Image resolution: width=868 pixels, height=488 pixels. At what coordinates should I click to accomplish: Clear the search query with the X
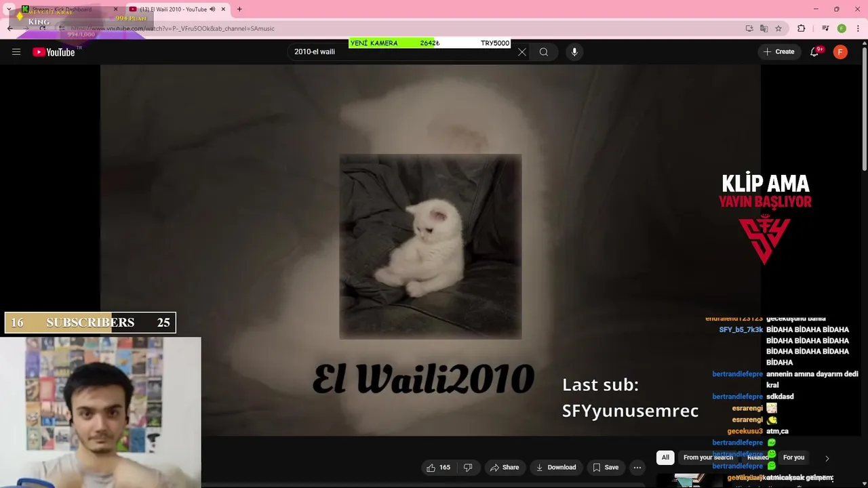(522, 52)
